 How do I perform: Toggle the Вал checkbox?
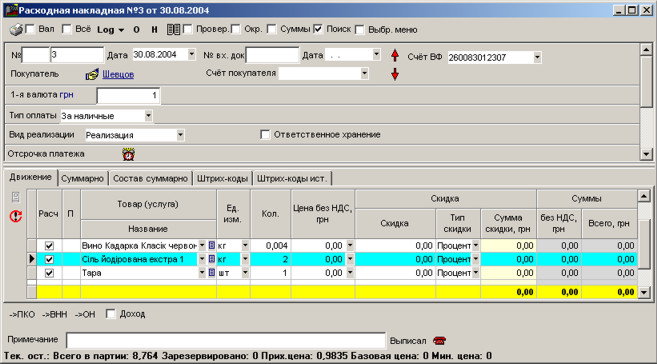tap(30, 29)
